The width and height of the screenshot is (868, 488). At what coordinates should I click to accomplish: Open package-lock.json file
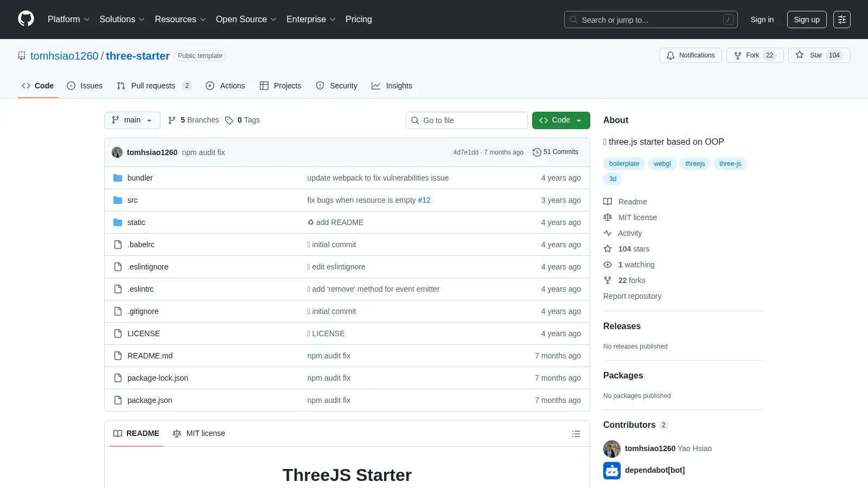click(158, 378)
